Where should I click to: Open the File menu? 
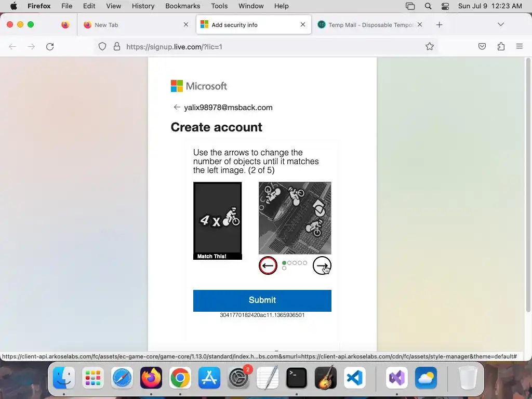click(x=66, y=6)
